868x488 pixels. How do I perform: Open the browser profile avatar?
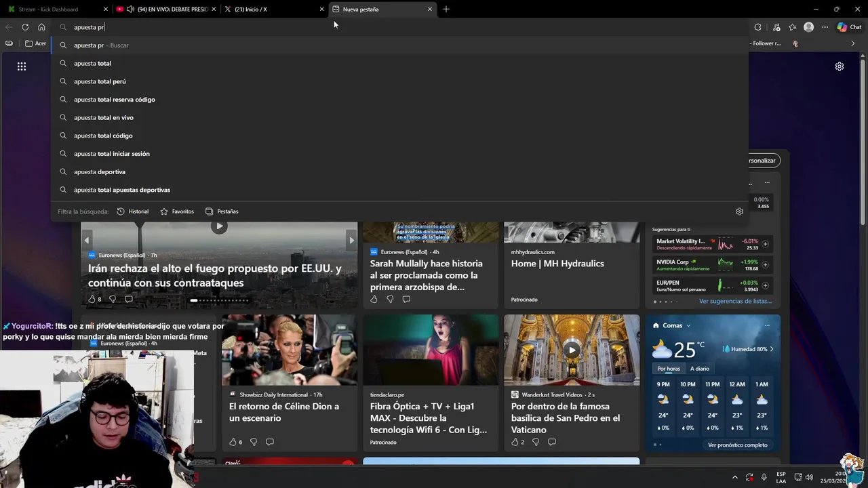click(808, 27)
